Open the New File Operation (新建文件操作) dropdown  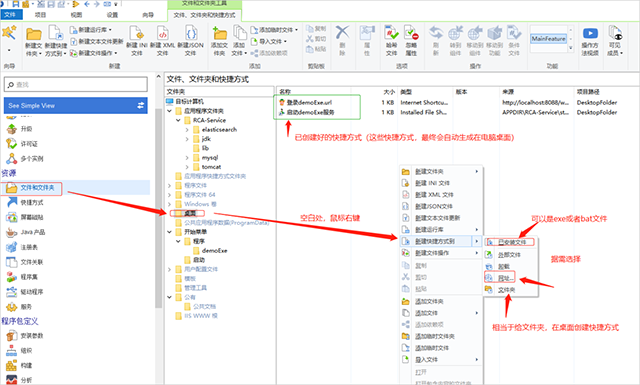click(93, 53)
